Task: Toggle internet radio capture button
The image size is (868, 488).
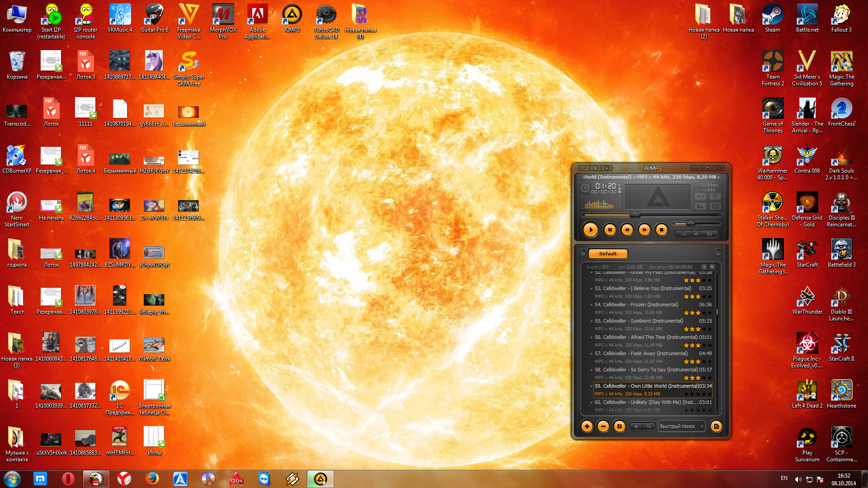Action: coord(715,196)
